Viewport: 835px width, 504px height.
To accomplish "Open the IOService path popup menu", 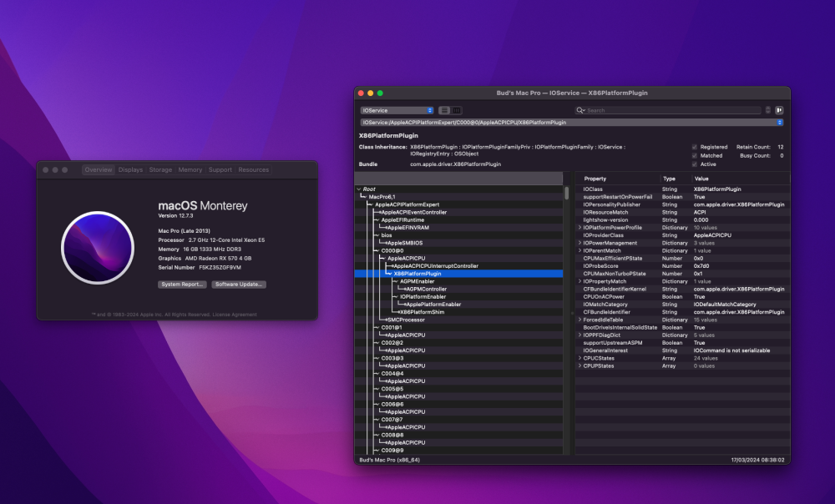I will click(572, 123).
